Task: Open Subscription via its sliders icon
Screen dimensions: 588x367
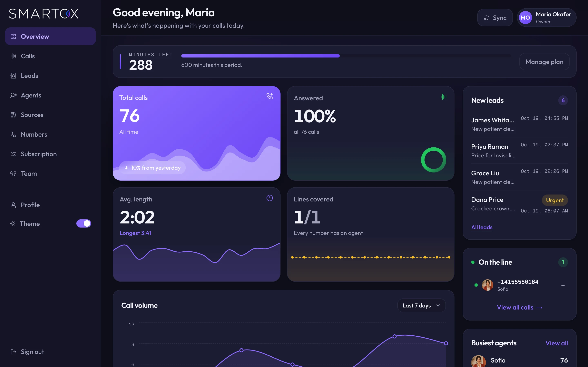Action: 13,154
